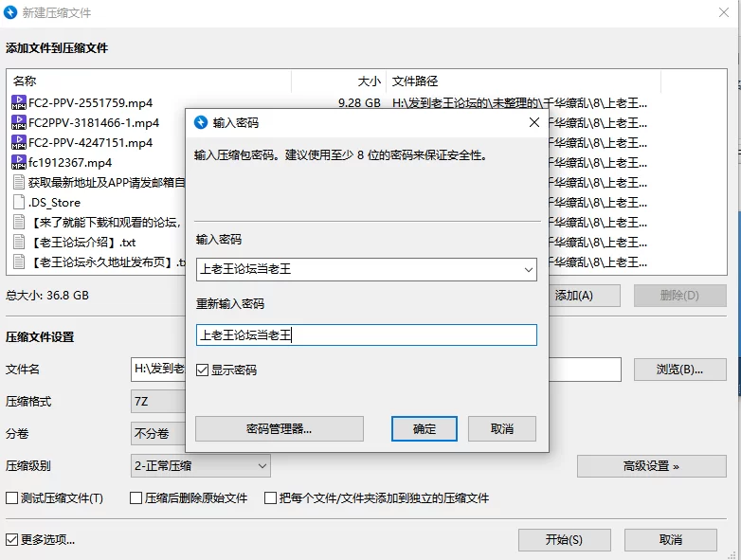Expand 高级设置 » options
Image resolution: width=741 pixels, height=560 pixels.
(x=651, y=466)
